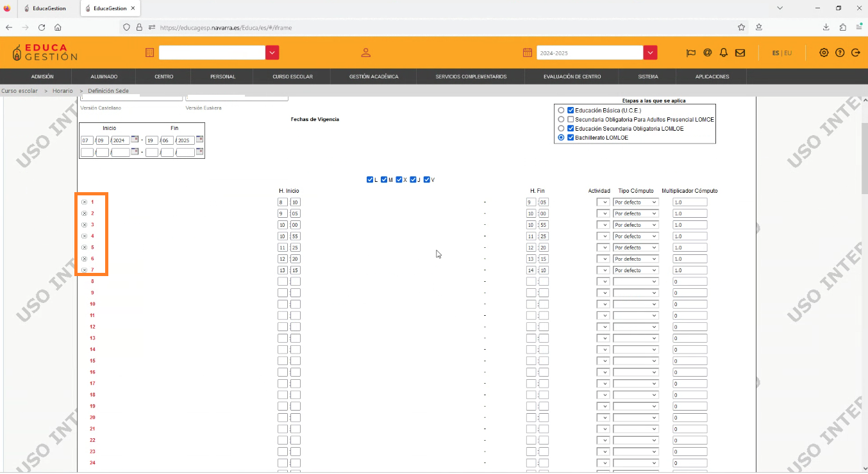Open the @ mentions icon
868x474 pixels.
pyautogui.click(x=708, y=53)
